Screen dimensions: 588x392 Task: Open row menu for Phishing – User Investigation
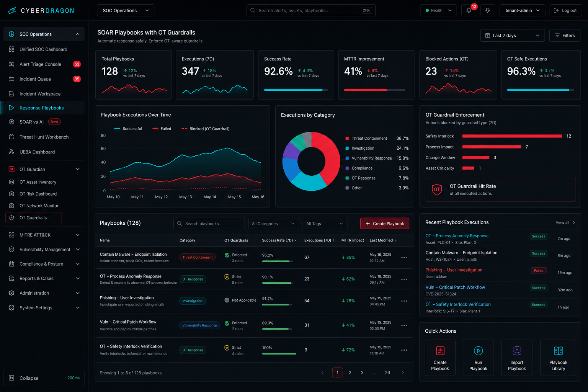pos(404,301)
